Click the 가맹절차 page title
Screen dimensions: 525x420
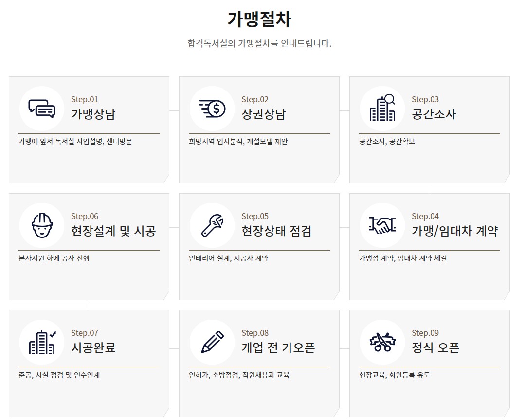point(259,19)
